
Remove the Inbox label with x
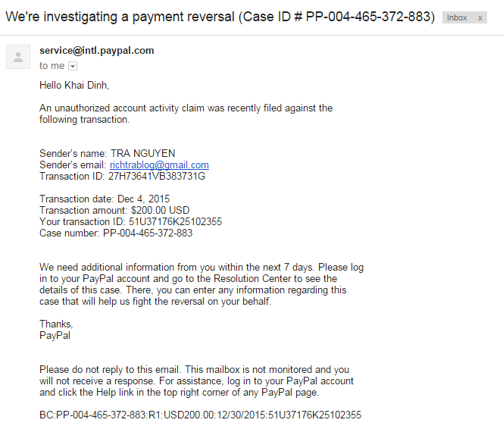pos(480,17)
